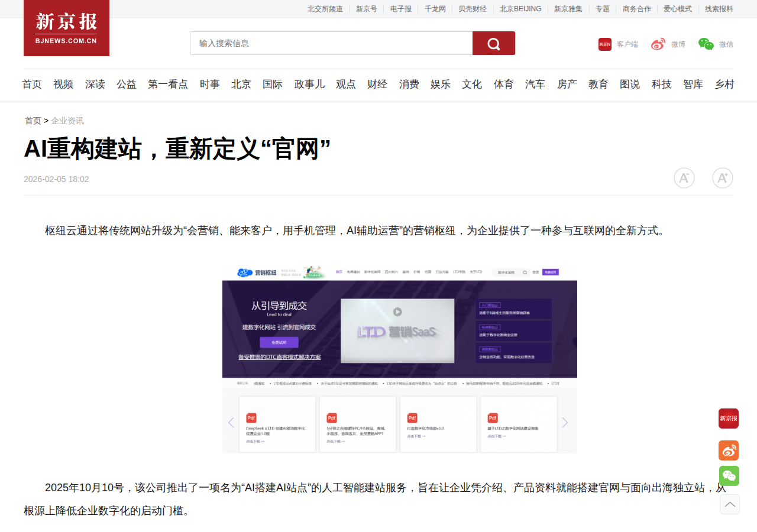Image resolution: width=757 pixels, height=532 pixels.
Task: Open the 千龙网 top link
Action: [435, 9]
